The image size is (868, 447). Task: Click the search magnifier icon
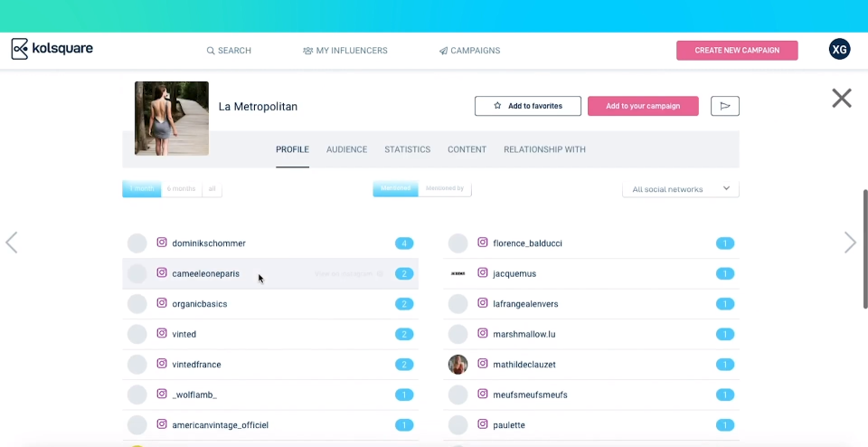211,51
